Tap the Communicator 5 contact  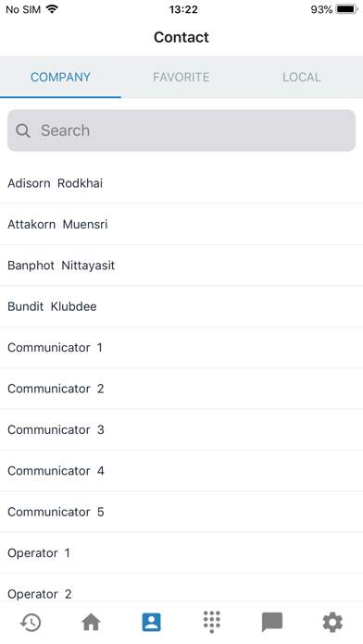point(181,512)
